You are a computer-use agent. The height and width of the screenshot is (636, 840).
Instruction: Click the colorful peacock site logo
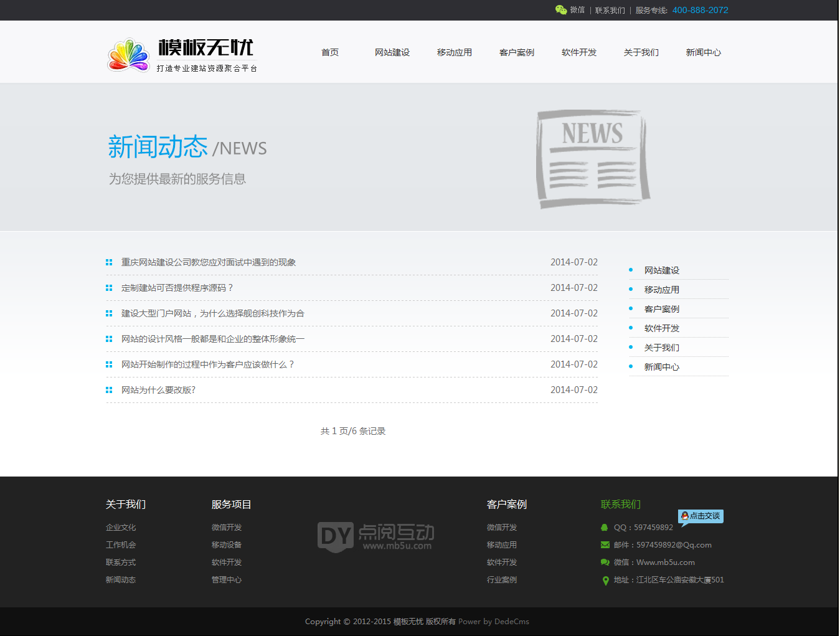129,55
